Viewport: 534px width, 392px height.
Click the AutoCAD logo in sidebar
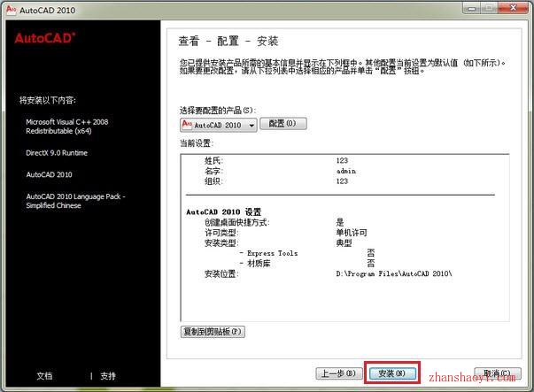click(x=45, y=38)
